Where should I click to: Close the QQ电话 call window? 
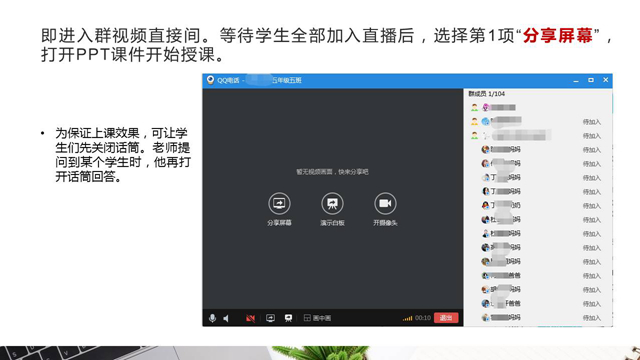(x=606, y=80)
